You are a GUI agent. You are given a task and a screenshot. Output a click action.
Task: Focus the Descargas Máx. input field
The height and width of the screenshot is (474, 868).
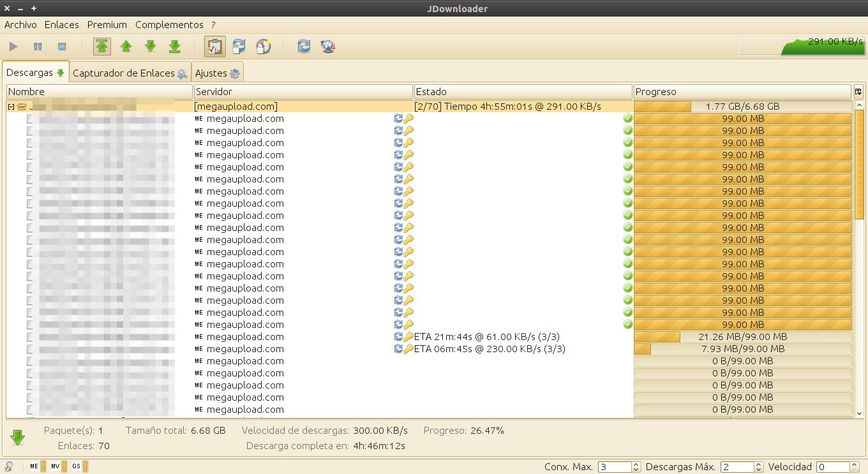737,467
